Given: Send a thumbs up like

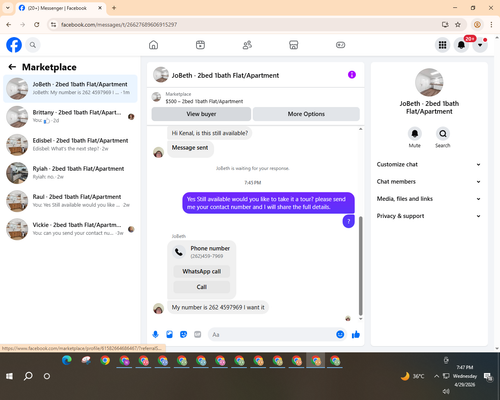Looking at the screenshot, I should tap(356, 334).
